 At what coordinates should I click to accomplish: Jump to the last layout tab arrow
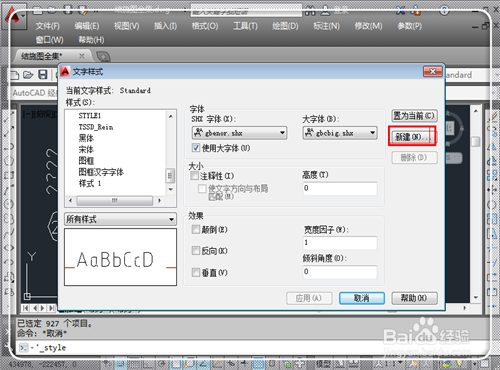pos(51,308)
